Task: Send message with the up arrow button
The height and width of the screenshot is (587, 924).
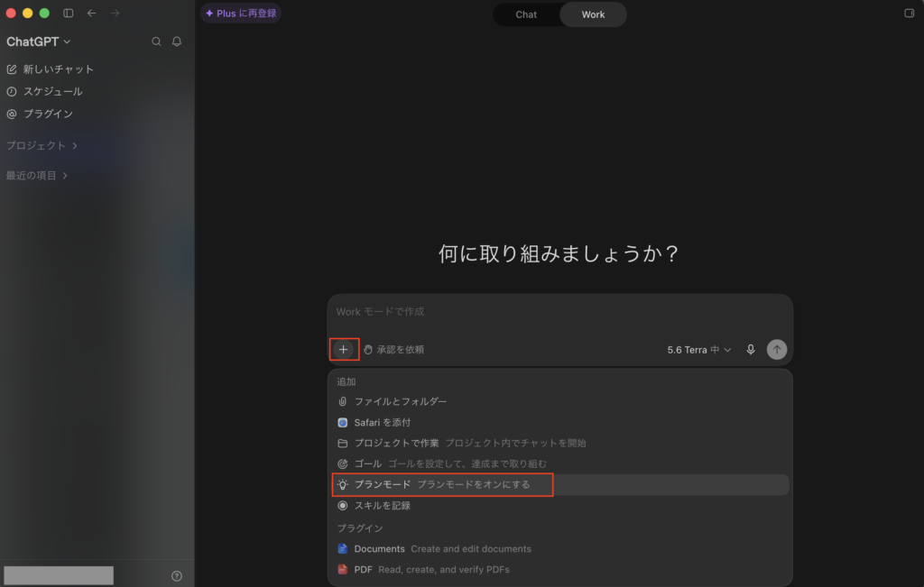Action: pyautogui.click(x=777, y=349)
